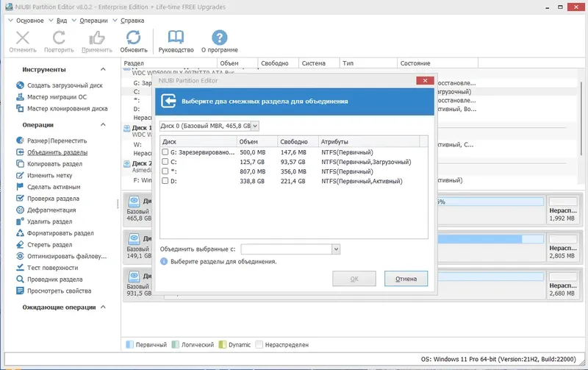Screen dimensions: 588x370
Task: Click the Оптимизировать файлову... gear icon
Action: tap(20, 256)
